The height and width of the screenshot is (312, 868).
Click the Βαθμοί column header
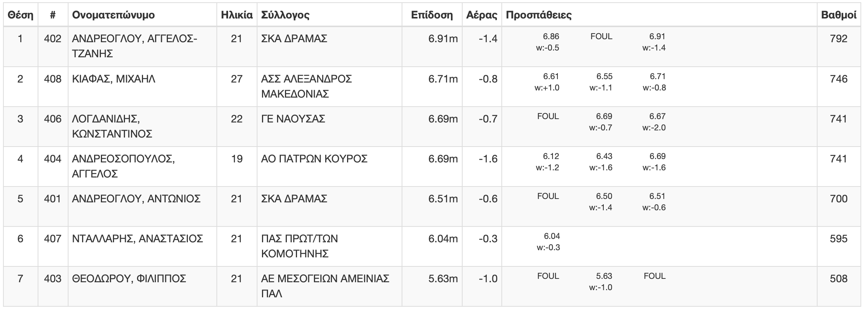pyautogui.click(x=839, y=15)
